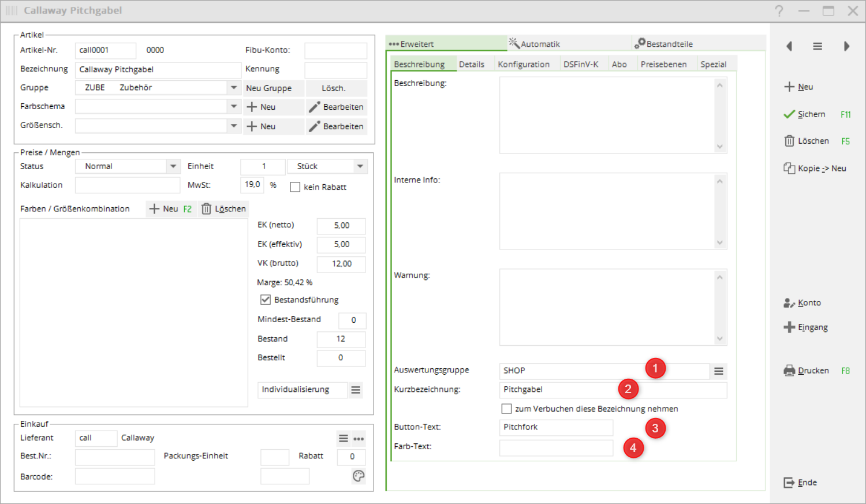Image resolution: width=866 pixels, height=504 pixels.
Task: Uncheck the Bestandsführung checkbox
Action: [266, 300]
